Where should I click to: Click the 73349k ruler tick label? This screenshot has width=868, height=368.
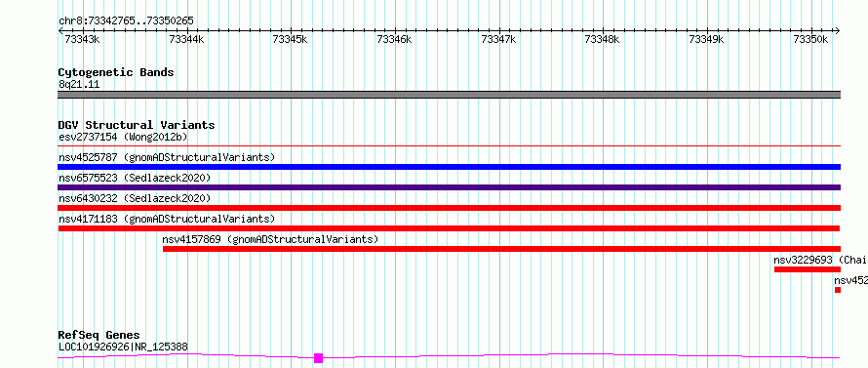707,39
